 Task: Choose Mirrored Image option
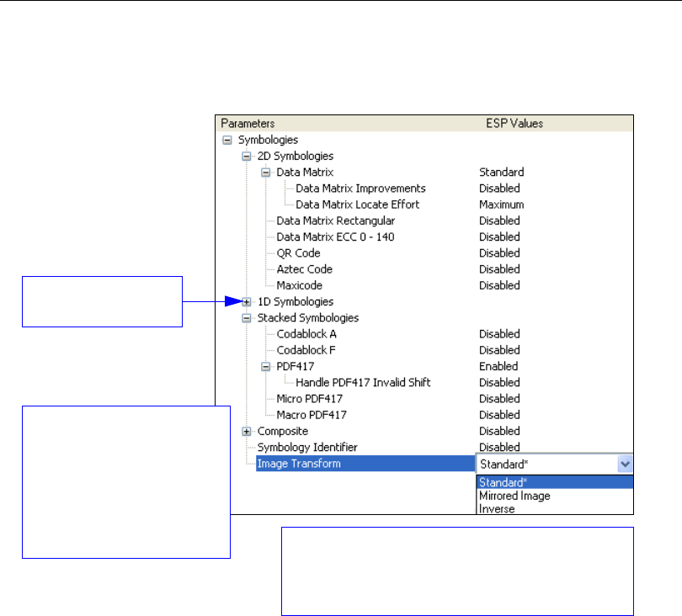coord(555,496)
